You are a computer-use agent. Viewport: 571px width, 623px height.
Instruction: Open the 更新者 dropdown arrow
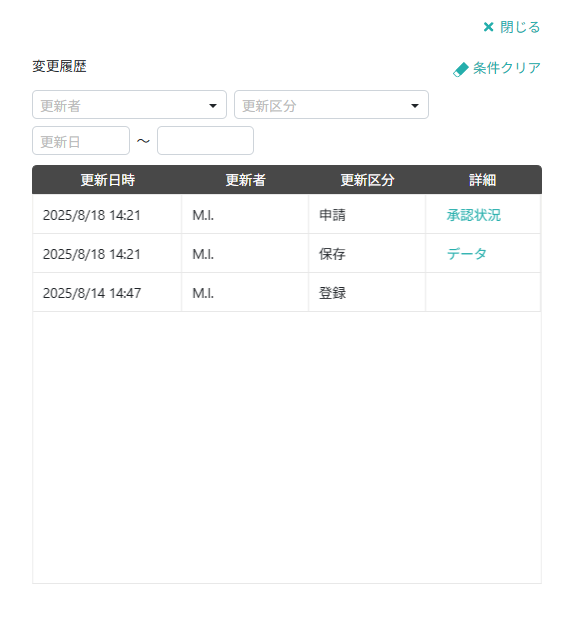(x=213, y=106)
